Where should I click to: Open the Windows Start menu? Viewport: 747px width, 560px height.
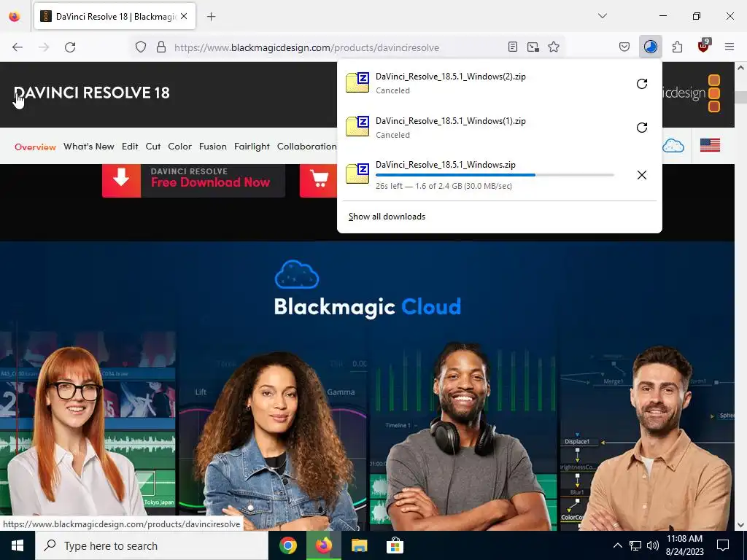point(18,545)
